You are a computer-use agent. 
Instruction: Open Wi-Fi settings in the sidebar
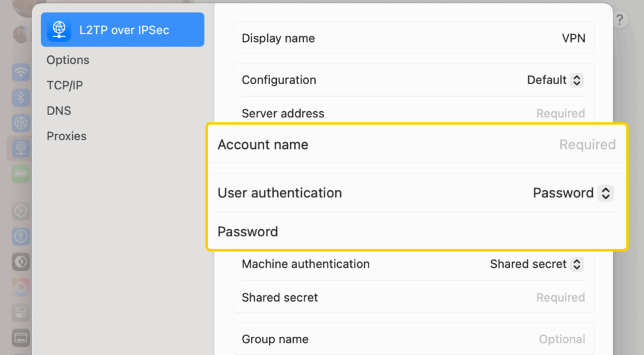click(21, 72)
